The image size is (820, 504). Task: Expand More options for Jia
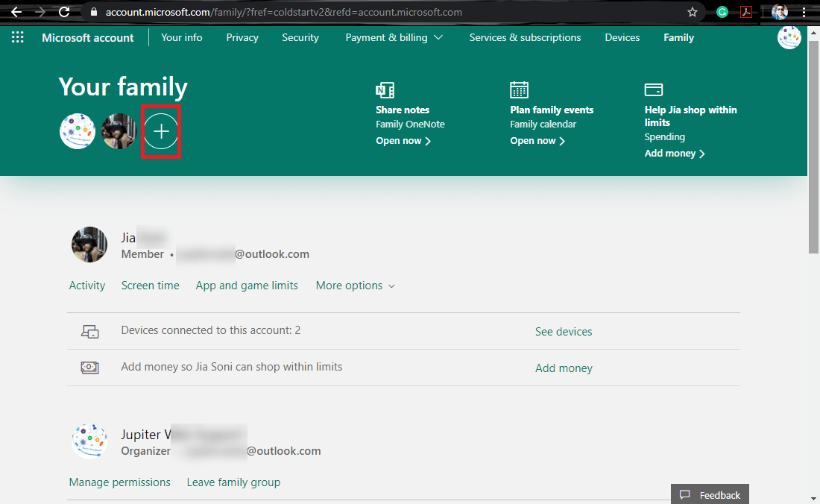[355, 286]
